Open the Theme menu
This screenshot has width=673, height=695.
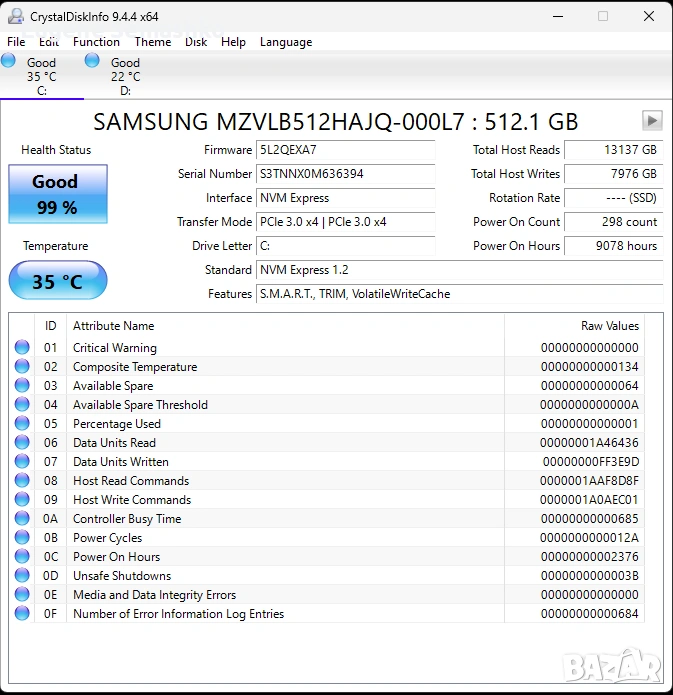point(153,42)
